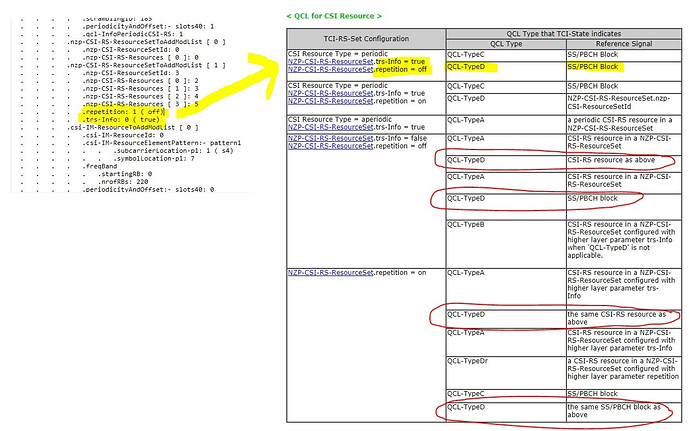Open the NZP-CSI-RS-ResourceSet link in the last table row

point(330,273)
